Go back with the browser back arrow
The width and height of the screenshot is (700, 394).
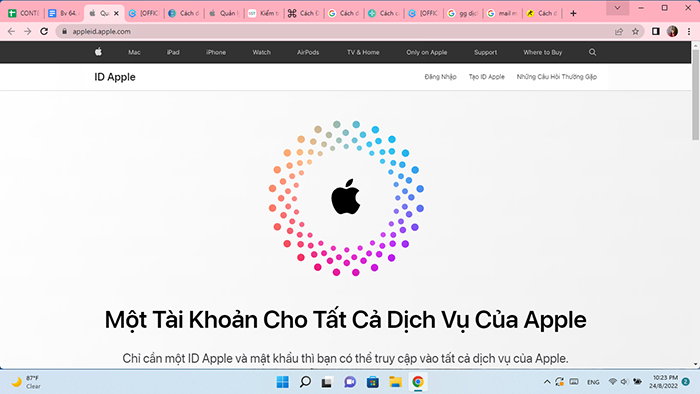(11, 31)
